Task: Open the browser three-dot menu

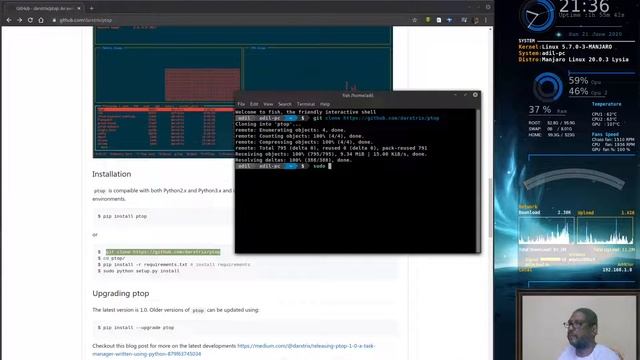Action: tap(486, 20)
